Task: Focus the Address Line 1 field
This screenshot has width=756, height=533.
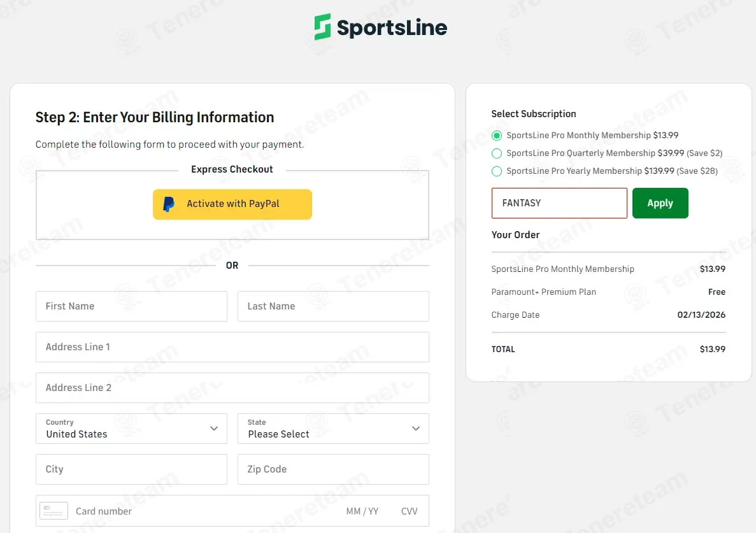Action: (232, 347)
